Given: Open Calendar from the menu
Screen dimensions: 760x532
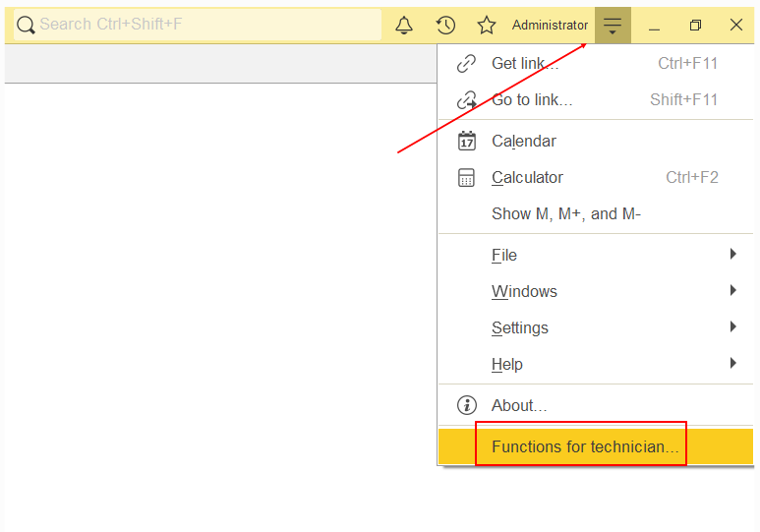Looking at the screenshot, I should pyautogui.click(x=596, y=142).
